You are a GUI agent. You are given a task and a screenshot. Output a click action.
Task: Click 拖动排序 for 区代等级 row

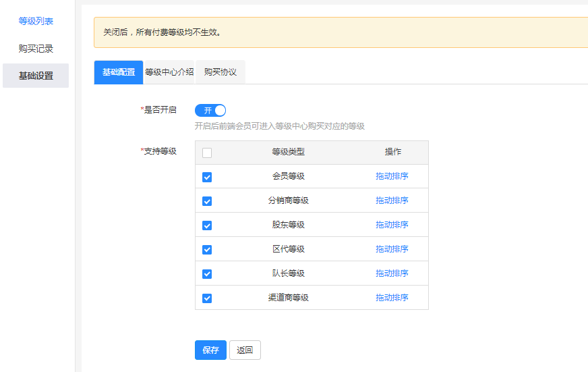(392, 249)
